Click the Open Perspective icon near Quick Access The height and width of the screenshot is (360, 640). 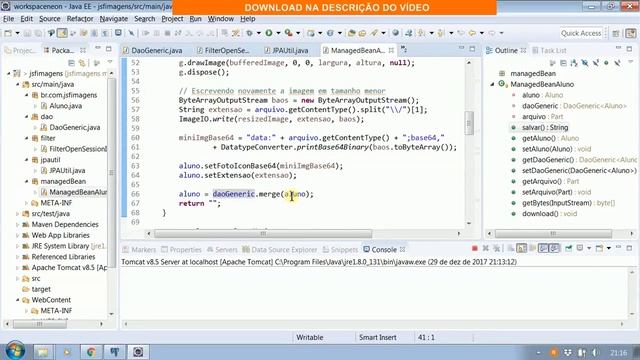tap(616, 33)
